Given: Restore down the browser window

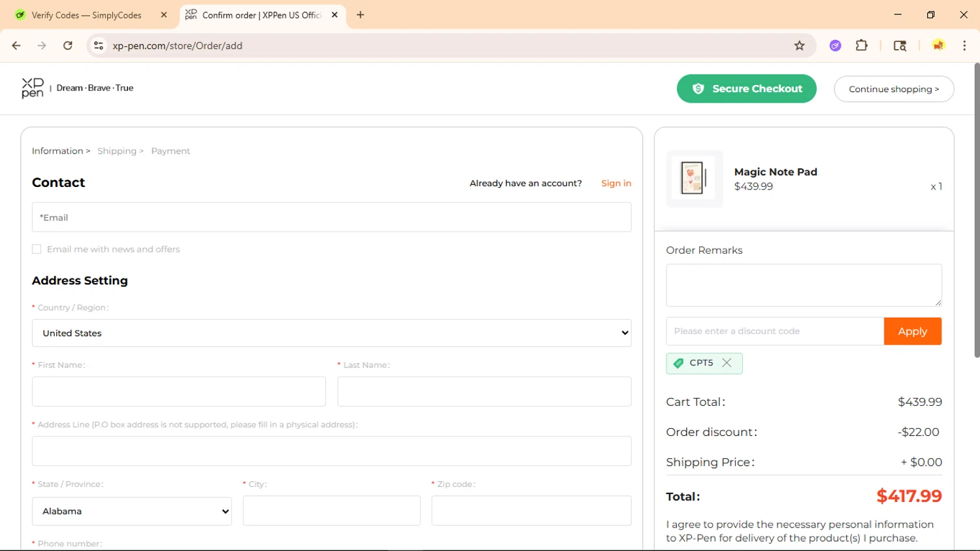Looking at the screenshot, I should [x=931, y=14].
